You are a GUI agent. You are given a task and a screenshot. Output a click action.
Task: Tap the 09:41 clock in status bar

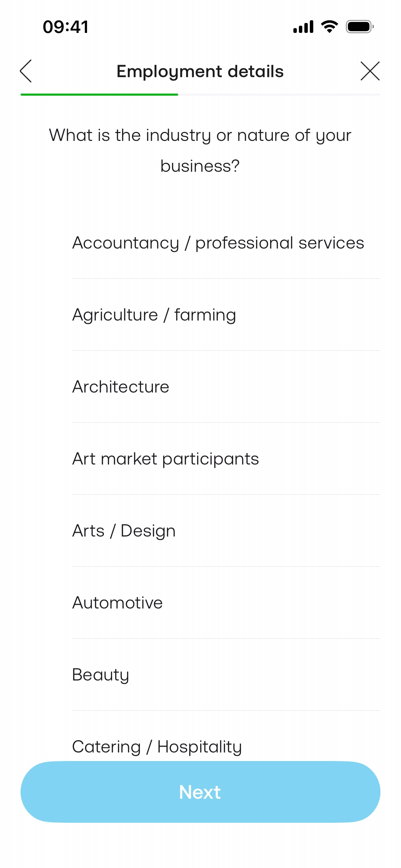click(x=66, y=27)
